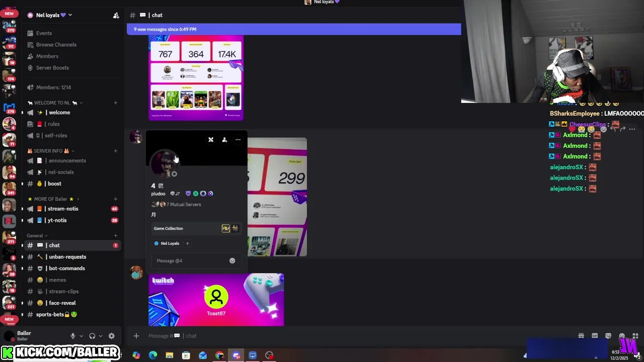Open the image showing 299 chats sent
The width and height of the screenshot is (644, 362).
(277, 197)
